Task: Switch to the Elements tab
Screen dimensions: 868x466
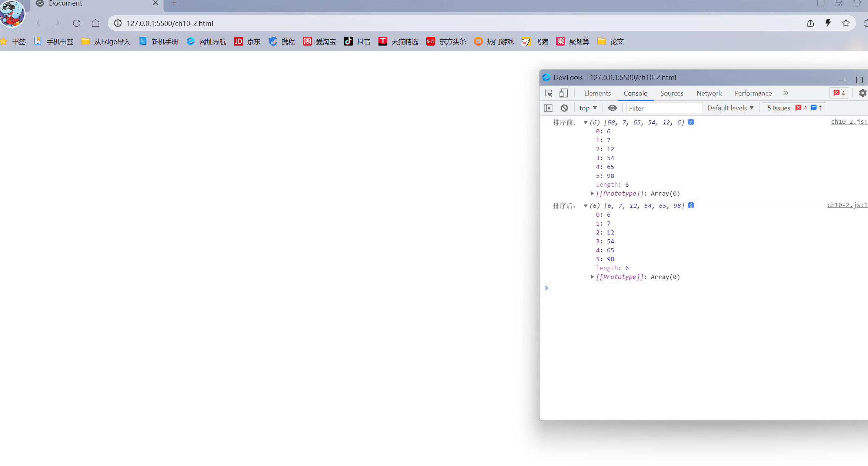Action: pos(597,93)
